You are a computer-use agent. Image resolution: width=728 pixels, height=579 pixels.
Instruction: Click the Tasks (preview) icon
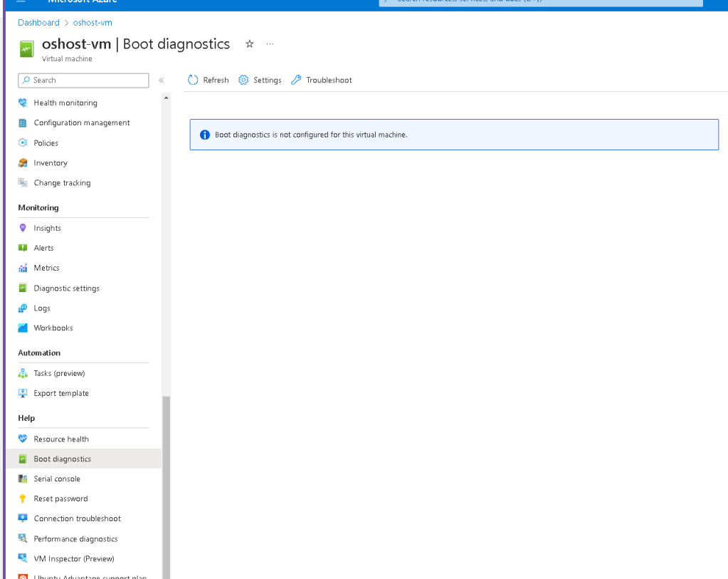pyautogui.click(x=23, y=373)
